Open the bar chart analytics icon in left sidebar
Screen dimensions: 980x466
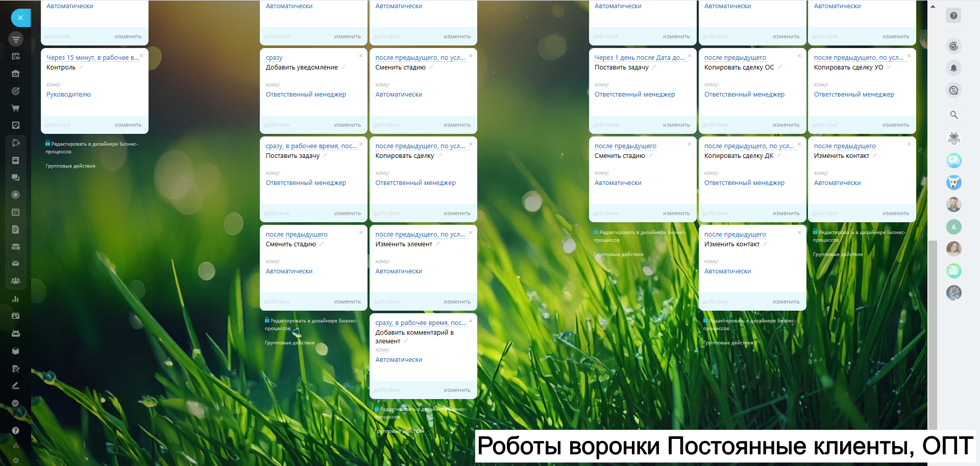click(x=15, y=299)
